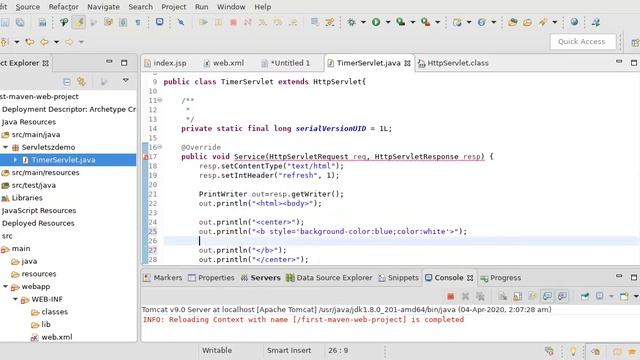Click the Back navigation arrow in toolbar

tap(44, 42)
